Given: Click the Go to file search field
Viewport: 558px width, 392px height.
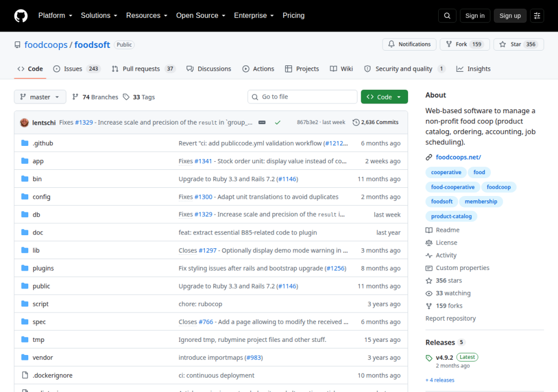Looking at the screenshot, I should click(x=302, y=97).
